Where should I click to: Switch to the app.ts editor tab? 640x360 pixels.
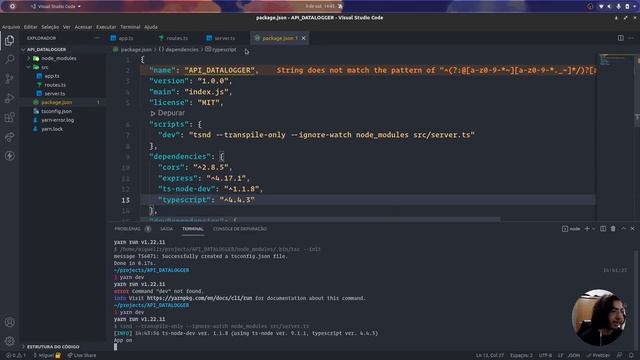coord(126,38)
